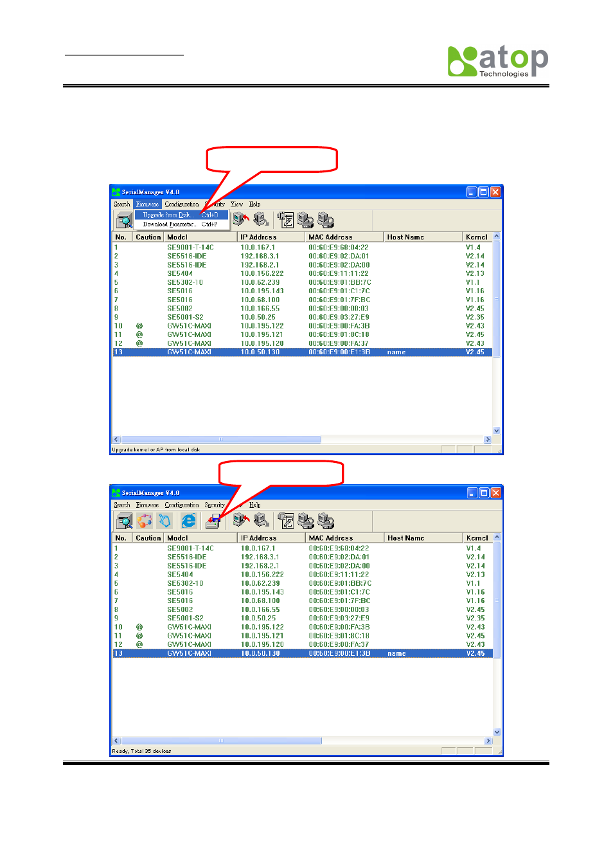Open the Internet Explorer icon in lower window
Image resolution: width=613 pixels, height=868 pixels.
[188, 521]
